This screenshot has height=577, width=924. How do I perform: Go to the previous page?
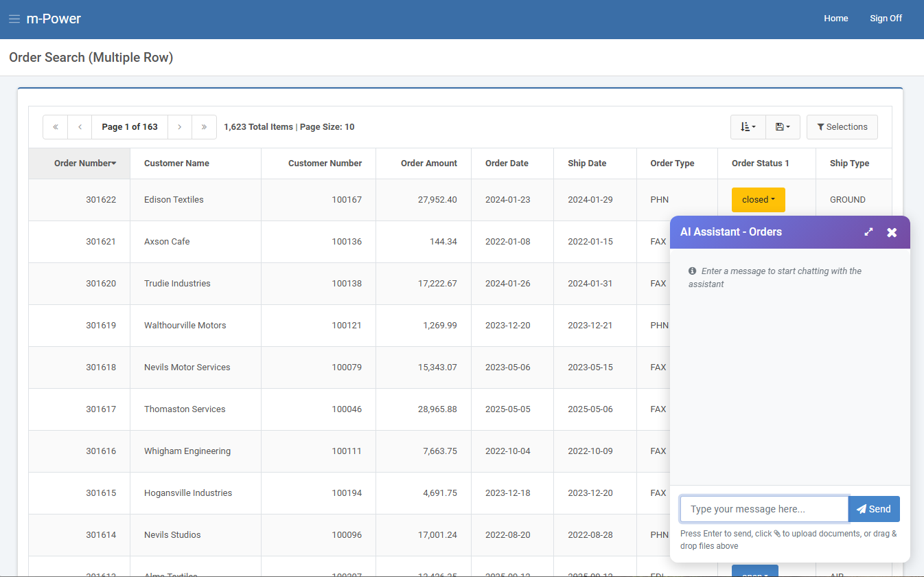coord(80,127)
